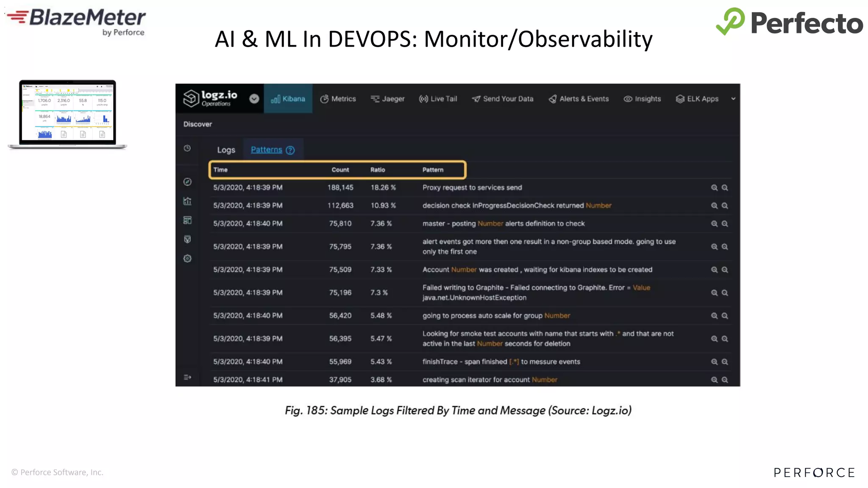Filter in on 'Failed writing to Graphite' row
This screenshot has width=868, height=488.
tap(714, 293)
